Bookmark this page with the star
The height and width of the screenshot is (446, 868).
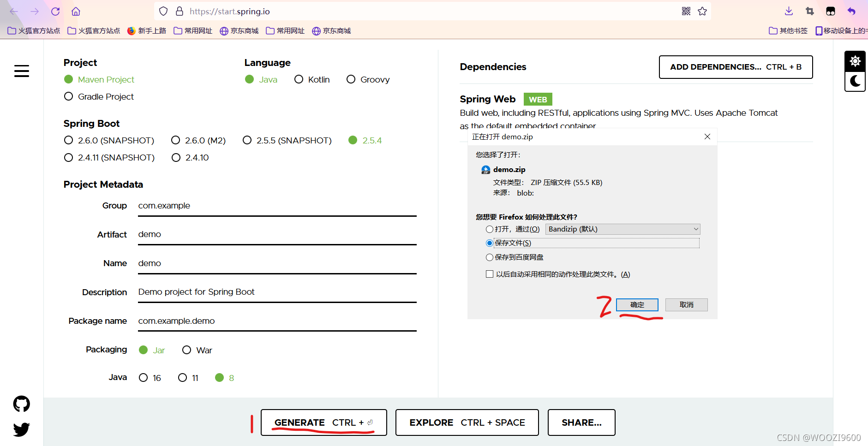(702, 12)
